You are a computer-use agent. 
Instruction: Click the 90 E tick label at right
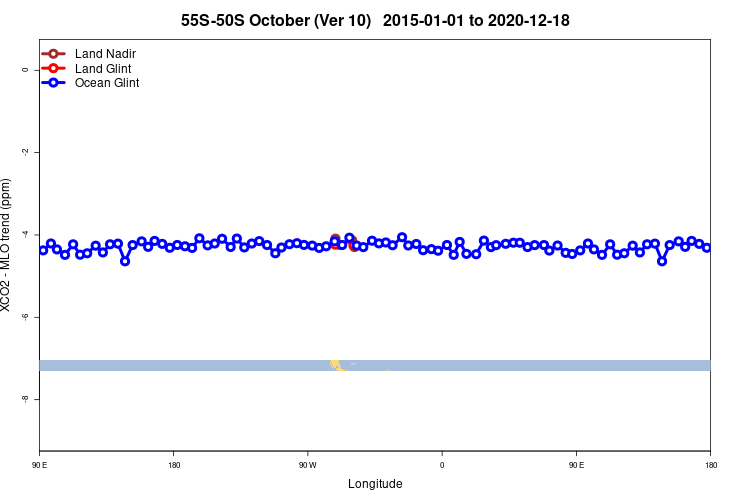pos(576,465)
